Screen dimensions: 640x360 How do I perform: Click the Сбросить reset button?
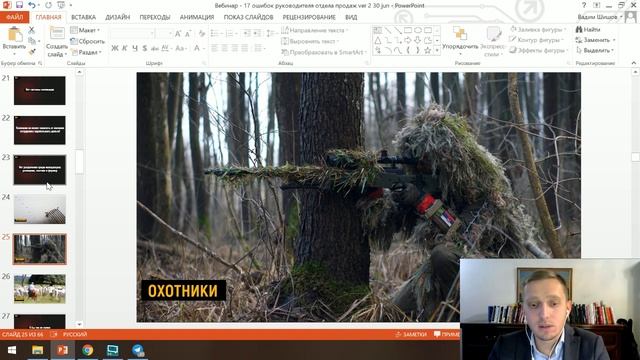pyautogui.click(x=87, y=41)
